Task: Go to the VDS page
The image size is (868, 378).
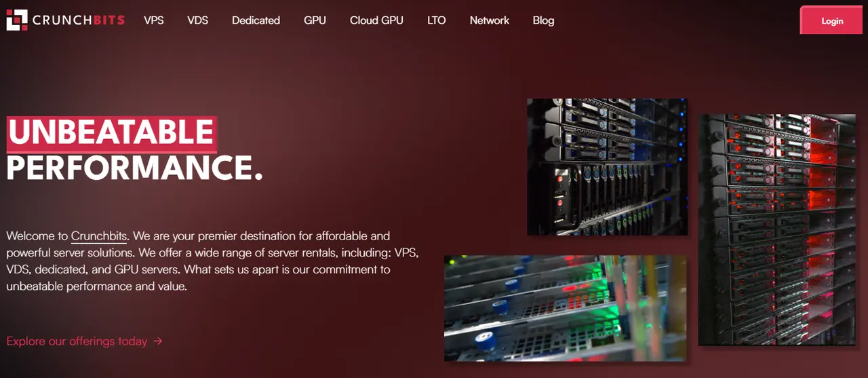Action: 197,20
